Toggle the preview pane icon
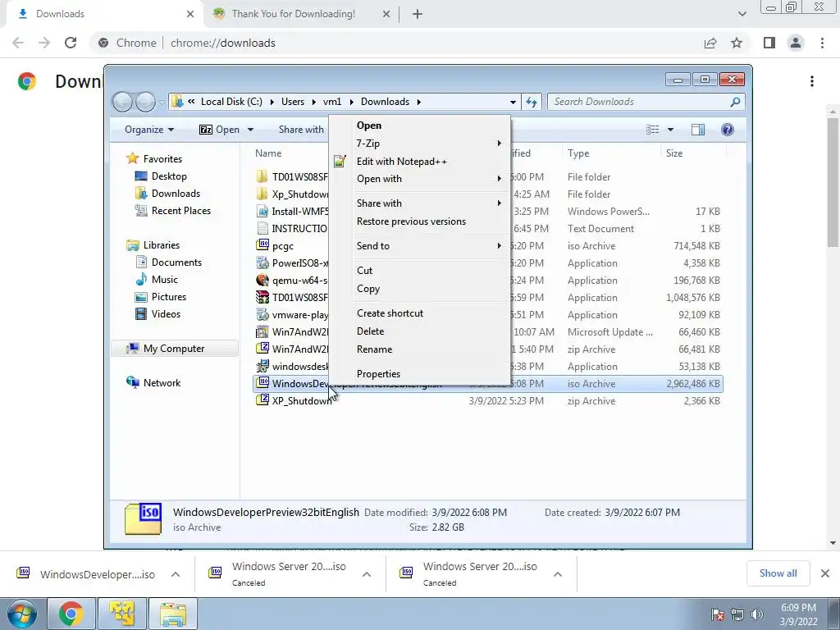The height and width of the screenshot is (630, 840). [x=697, y=130]
